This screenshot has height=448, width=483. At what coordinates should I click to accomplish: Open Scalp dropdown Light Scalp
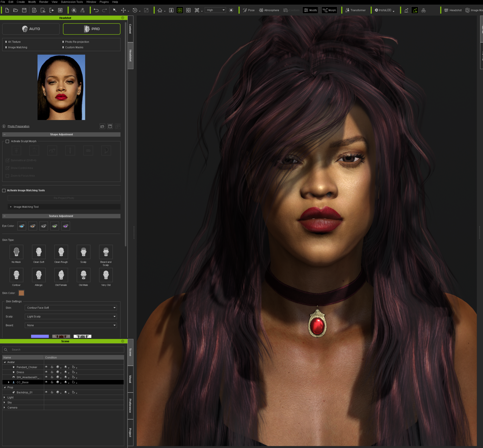pyautogui.click(x=71, y=317)
